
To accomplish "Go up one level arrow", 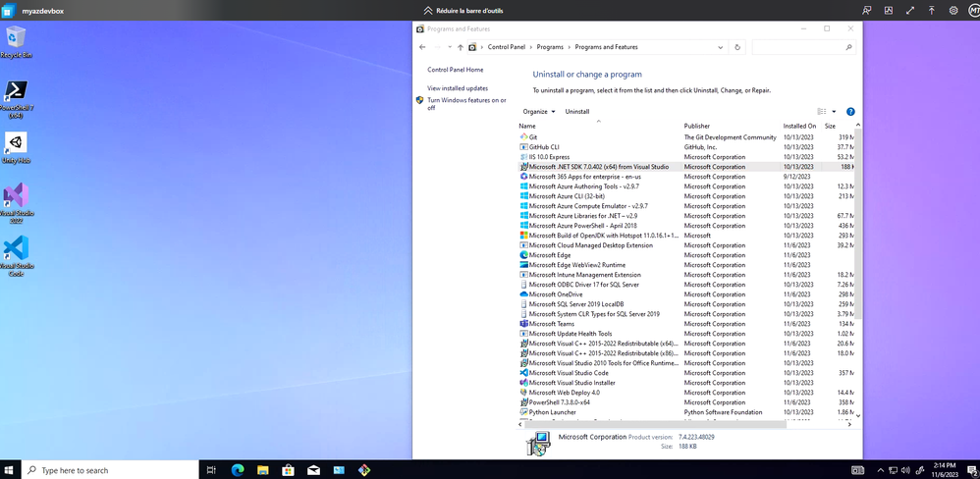I will 461,47.
